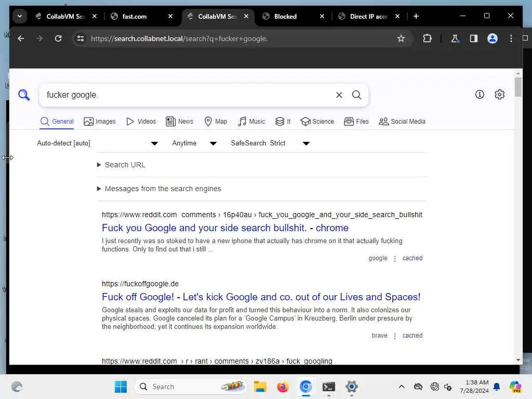Go forward in browser history
Viewport: 532px width, 399px height.
(39, 38)
